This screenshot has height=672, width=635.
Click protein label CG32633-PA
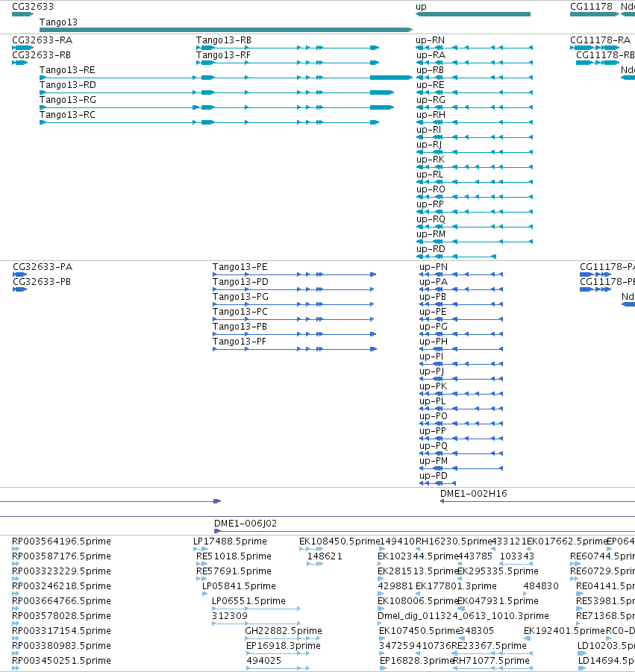43,267
